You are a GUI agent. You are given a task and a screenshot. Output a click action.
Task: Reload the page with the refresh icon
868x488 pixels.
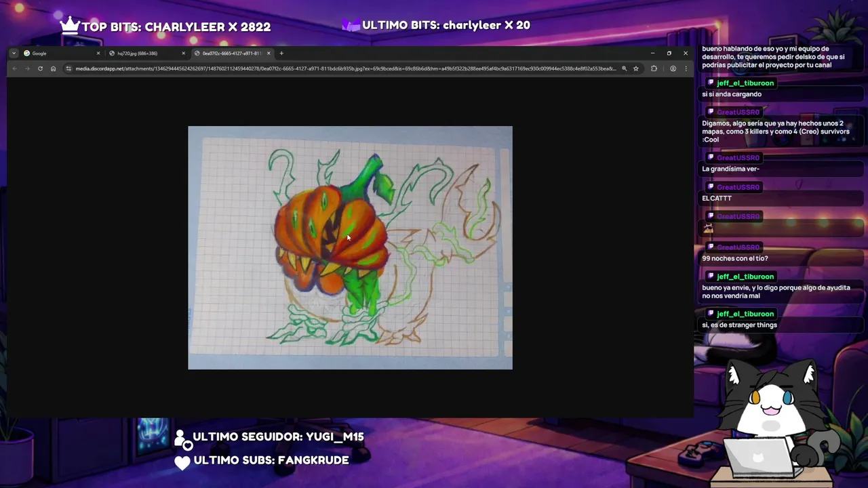coord(40,68)
